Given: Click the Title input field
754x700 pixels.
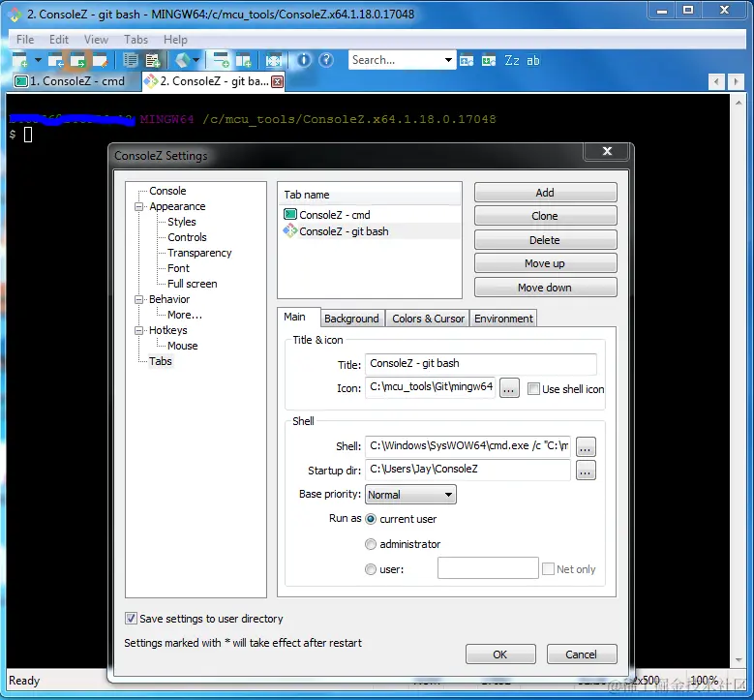Looking at the screenshot, I should click(481, 364).
